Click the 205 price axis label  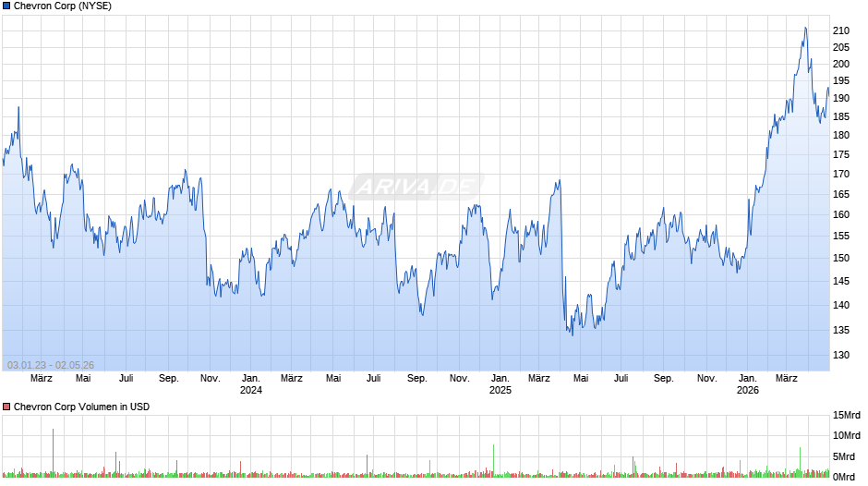[x=841, y=47]
